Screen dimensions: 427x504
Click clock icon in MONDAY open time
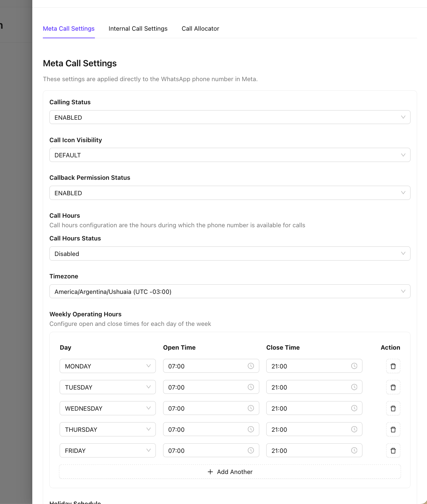point(251,366)
